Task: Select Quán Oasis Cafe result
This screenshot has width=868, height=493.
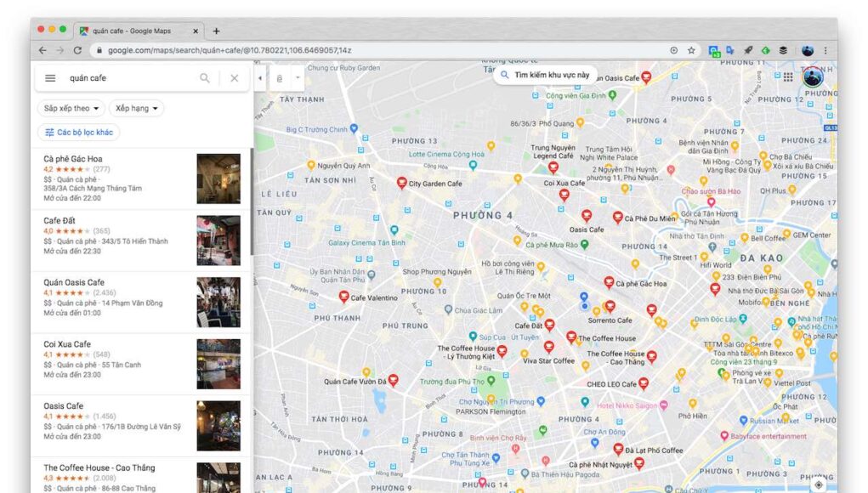Action: coord(141,302)
